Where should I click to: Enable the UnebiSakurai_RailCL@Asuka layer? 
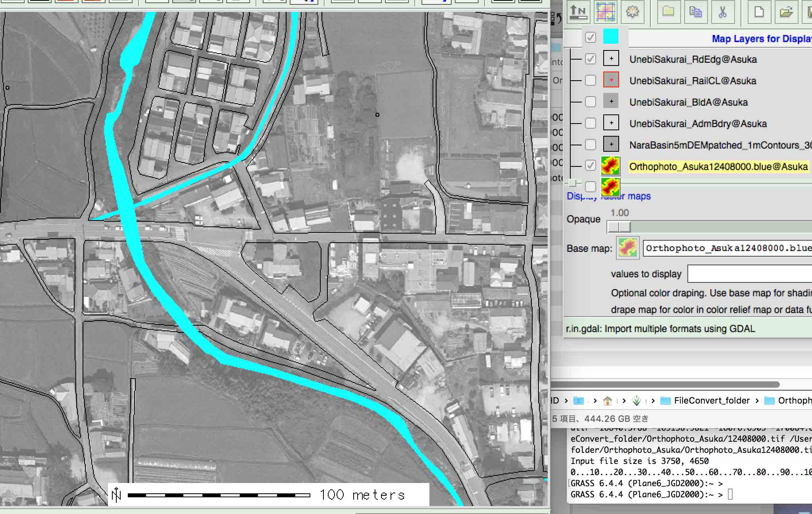591,80
